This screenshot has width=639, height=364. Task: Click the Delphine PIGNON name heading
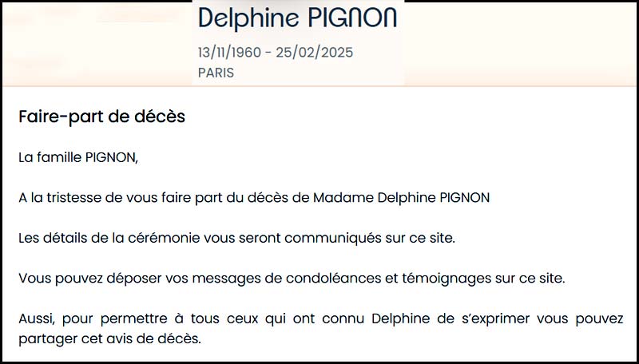297,18
